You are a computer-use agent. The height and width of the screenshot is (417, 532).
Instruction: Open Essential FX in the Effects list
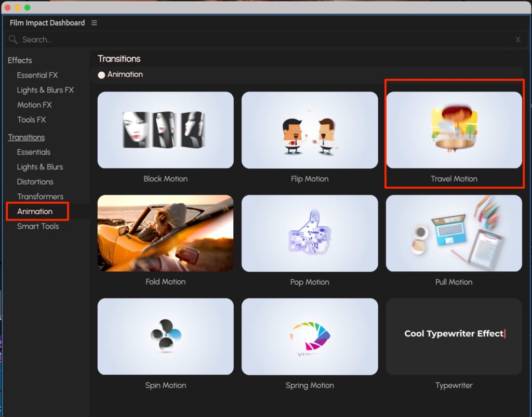37,75
